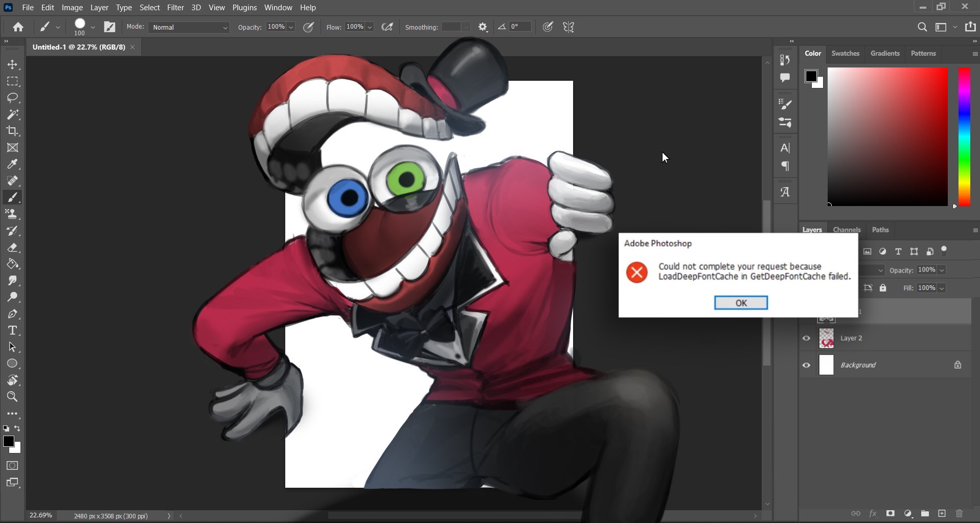Switch to the Swatches tab
Image resolution: width=980 pixels, height=523 pixels.
(x=845, y=53)
